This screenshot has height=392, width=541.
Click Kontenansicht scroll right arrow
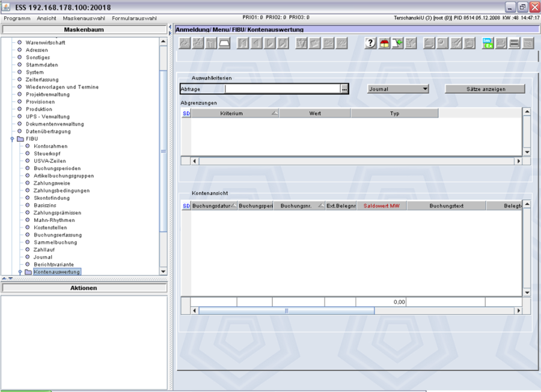518,311
